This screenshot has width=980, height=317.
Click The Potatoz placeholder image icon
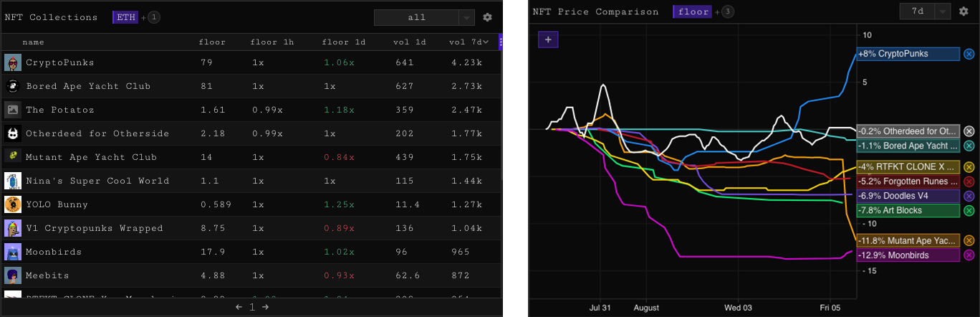[12, 110]
